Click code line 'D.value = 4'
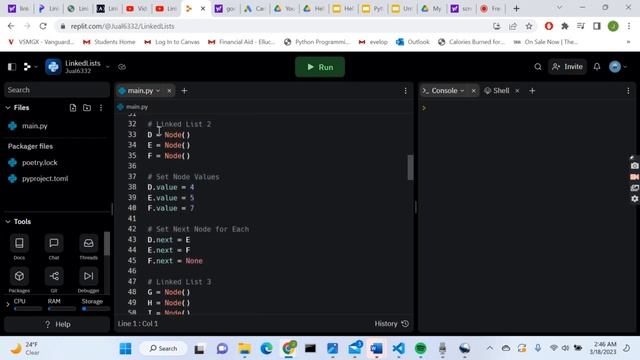 click(x=171, y=187)
